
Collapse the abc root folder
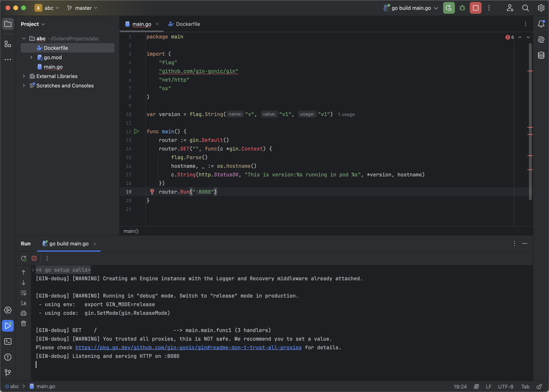point(24,39)
